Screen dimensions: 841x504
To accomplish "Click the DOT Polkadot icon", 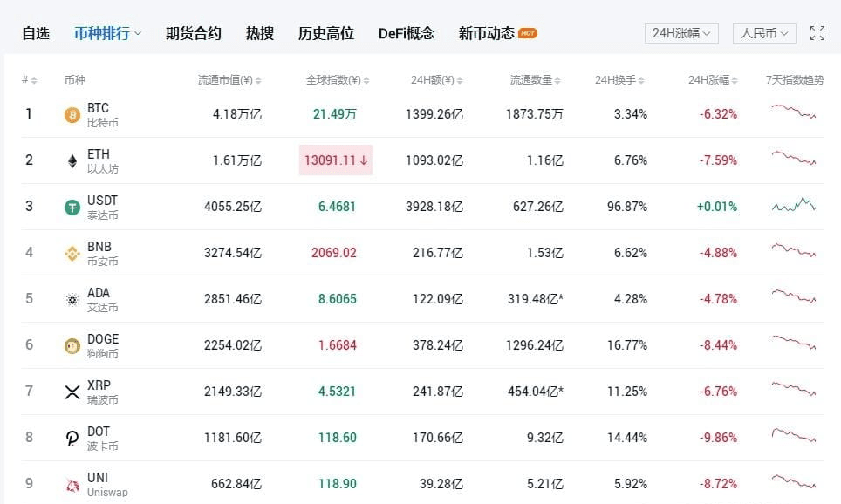I will (72, 438).
